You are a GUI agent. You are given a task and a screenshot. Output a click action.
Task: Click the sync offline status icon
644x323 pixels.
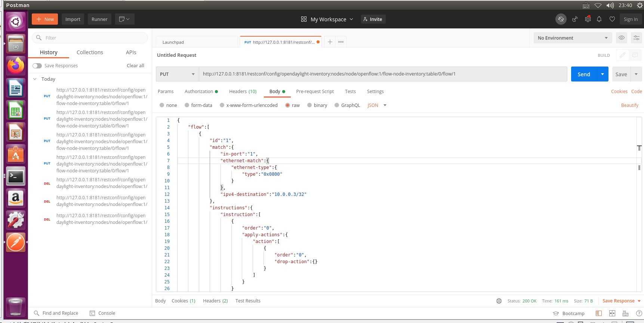point(561,19)
